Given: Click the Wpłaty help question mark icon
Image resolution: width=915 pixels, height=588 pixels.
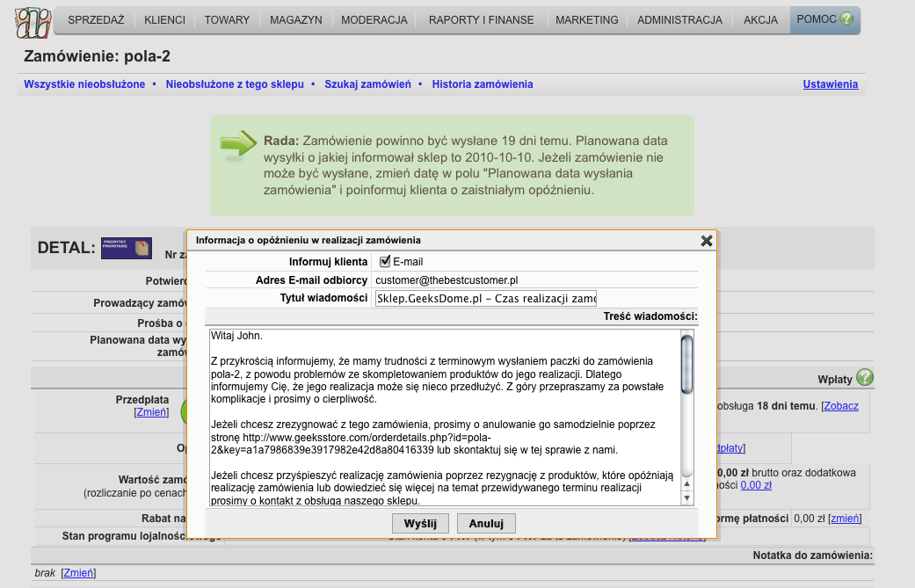Looking at the screenshot, I should [x=865, y=377].
